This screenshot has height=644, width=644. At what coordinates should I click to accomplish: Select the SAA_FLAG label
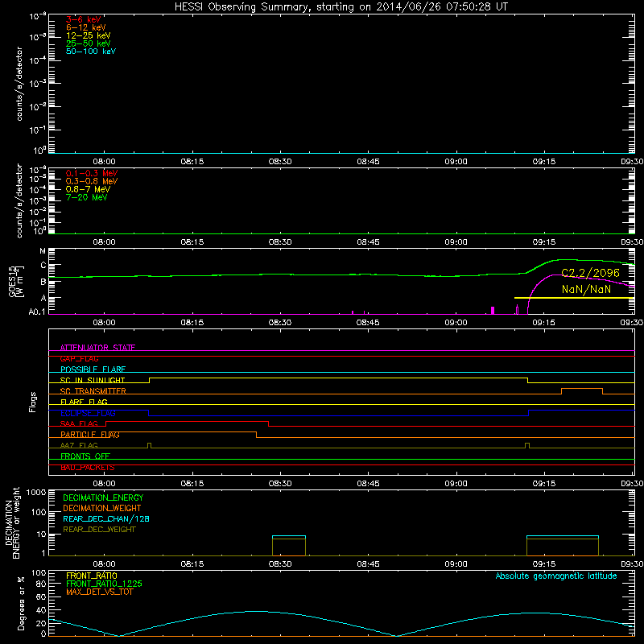(79, 423)
